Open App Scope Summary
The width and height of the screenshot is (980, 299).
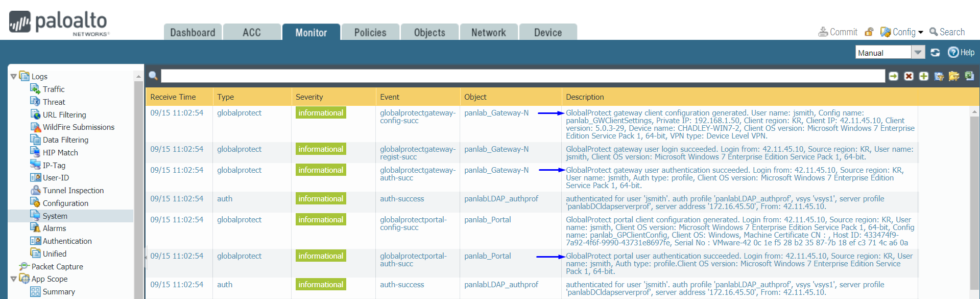(59, 291)
